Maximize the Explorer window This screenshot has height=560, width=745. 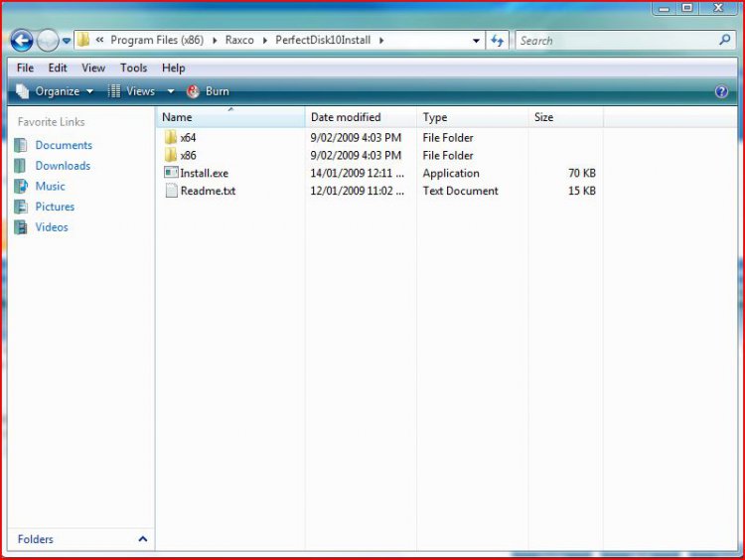(x=687, y=8)
